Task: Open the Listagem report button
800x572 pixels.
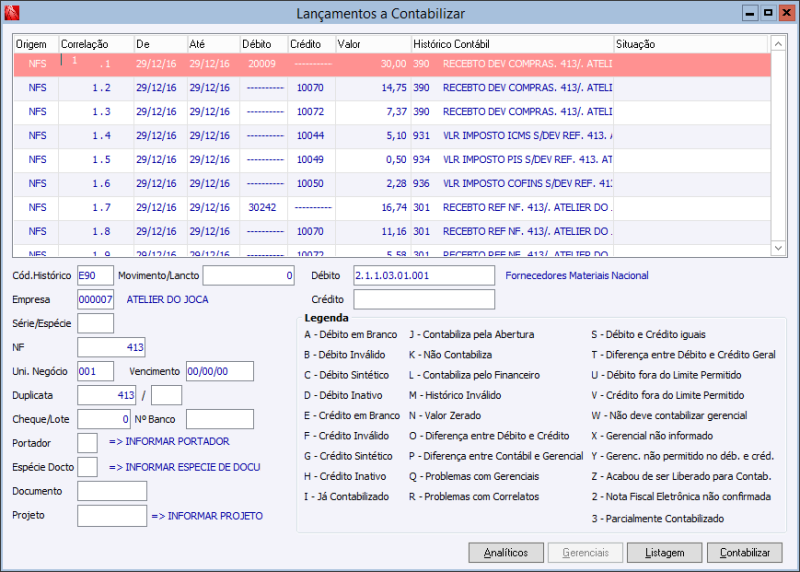Action: 665,552
